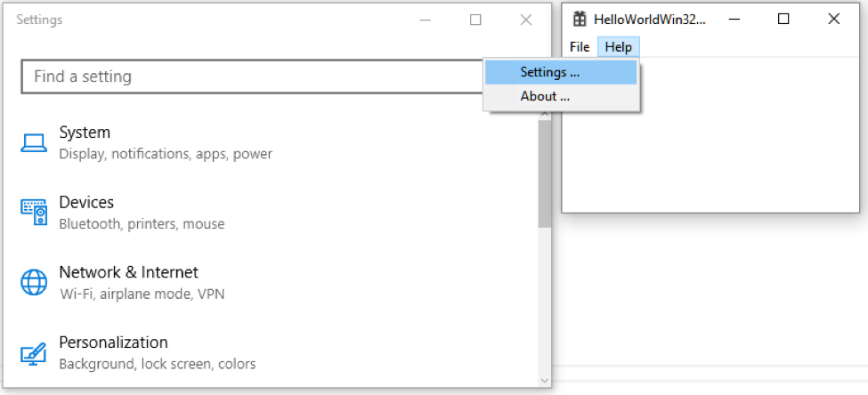This screenshot has width=868, height=395.
Task: Open the System laptop icon
Action: click(x=35, y=142)
